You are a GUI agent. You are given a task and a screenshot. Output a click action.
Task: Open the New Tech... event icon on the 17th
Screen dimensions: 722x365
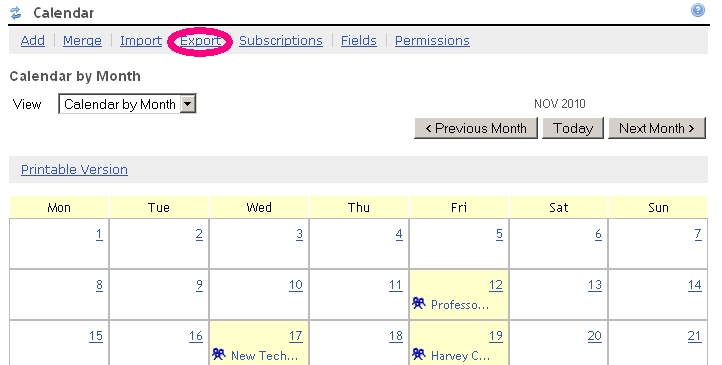click(219, 354)
